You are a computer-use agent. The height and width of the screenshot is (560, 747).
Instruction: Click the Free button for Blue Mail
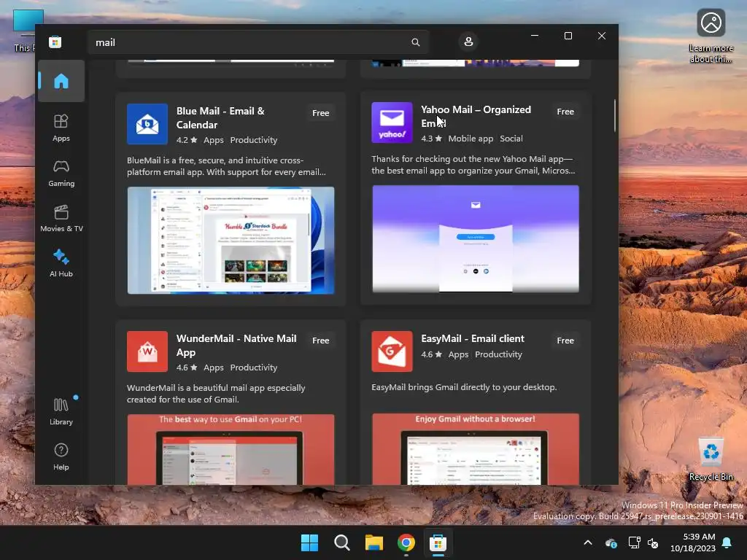321,113
